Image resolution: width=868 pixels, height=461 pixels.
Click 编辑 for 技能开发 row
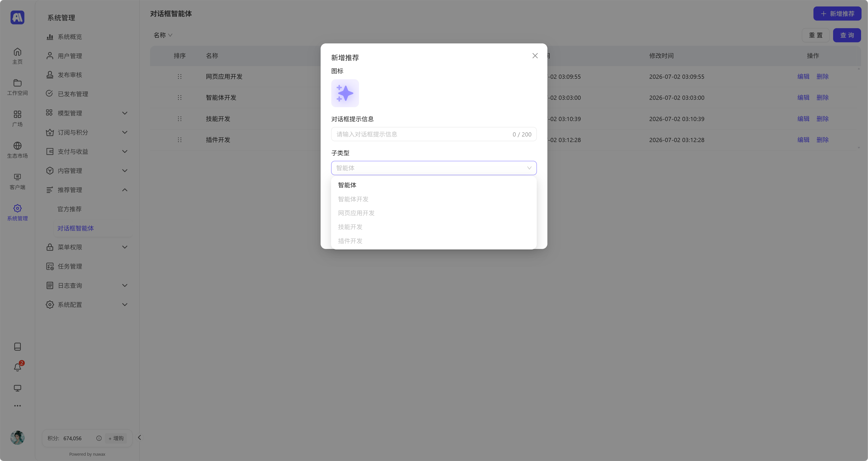(x=803, y=118)
